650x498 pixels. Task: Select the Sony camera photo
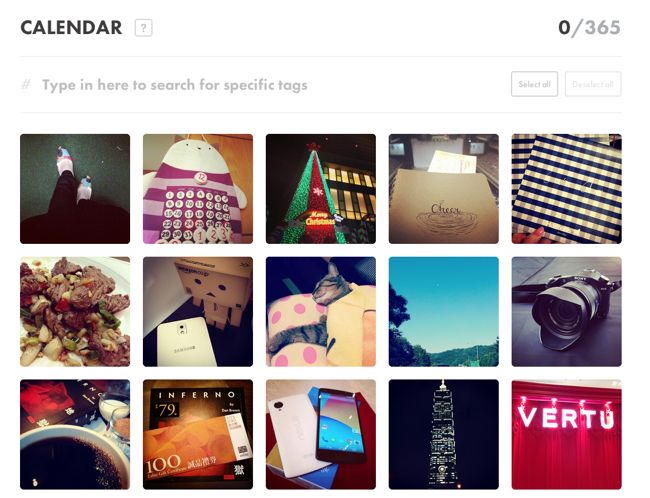pos(567,312)
